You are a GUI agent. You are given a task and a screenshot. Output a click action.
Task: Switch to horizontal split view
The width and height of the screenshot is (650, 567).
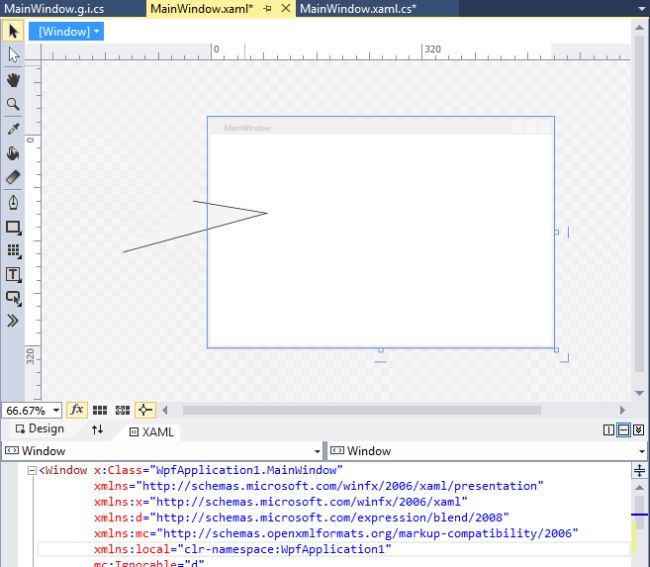[x=623, y=430]
